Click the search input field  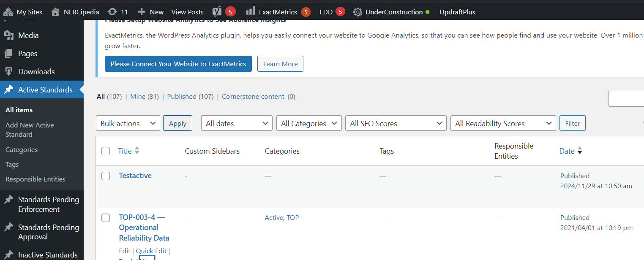pos(626,99)
